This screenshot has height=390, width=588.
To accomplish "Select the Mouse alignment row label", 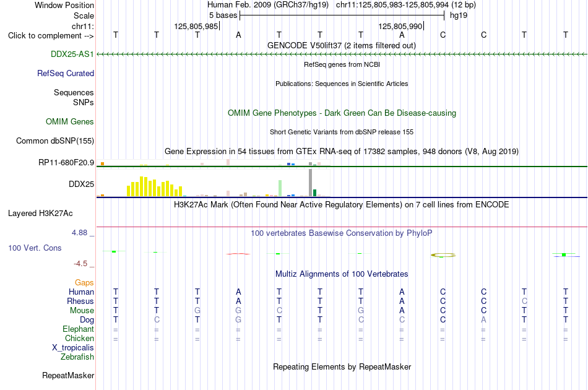I will click(x=82, y=311).
